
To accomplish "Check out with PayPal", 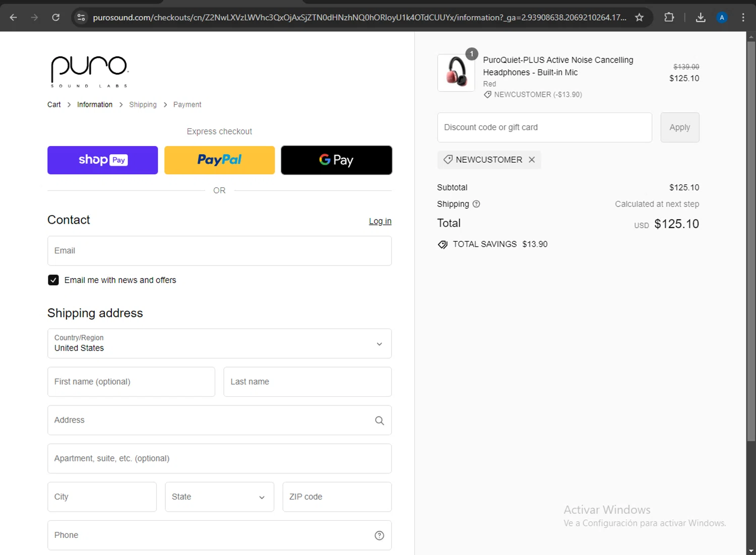I will point(219,160).
